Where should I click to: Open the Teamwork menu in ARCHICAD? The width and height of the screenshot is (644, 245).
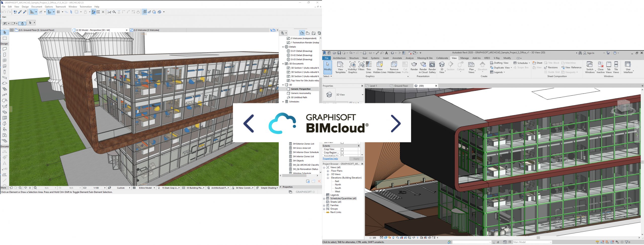pyautogui.click(x=61, y=7)
